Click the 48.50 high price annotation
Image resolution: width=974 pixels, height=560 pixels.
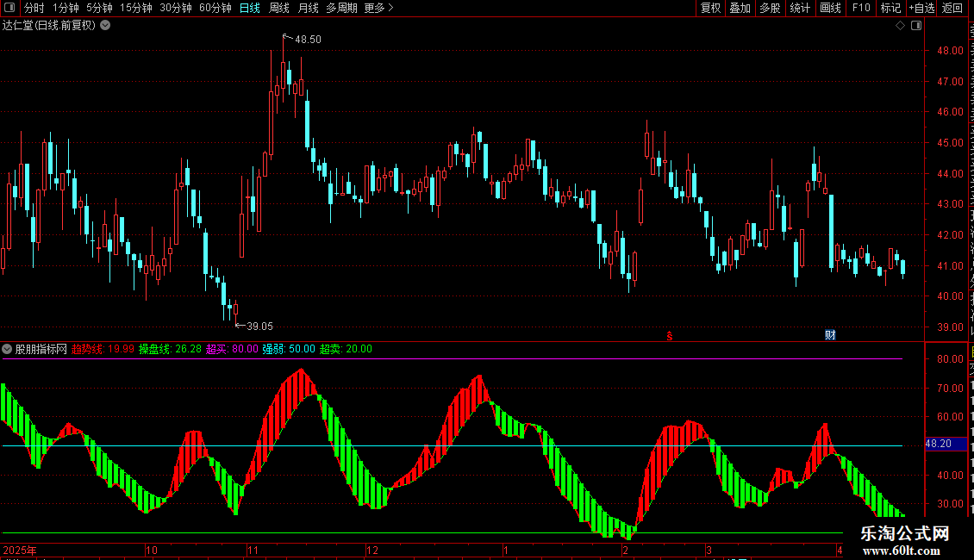[x=308, y=40]
